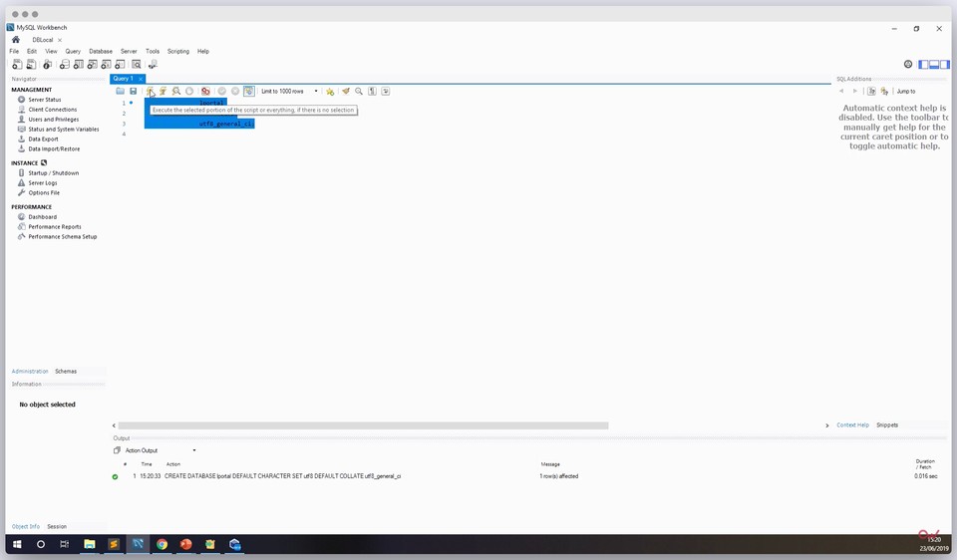957x560 pixels.
Task: Open Performance Schema Setup
Action: (62, 236)
